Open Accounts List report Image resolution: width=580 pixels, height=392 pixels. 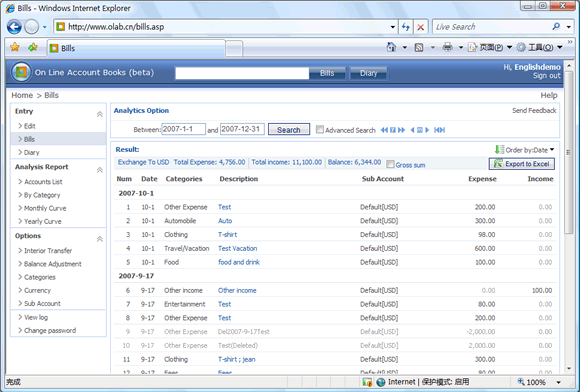[43, 182]
